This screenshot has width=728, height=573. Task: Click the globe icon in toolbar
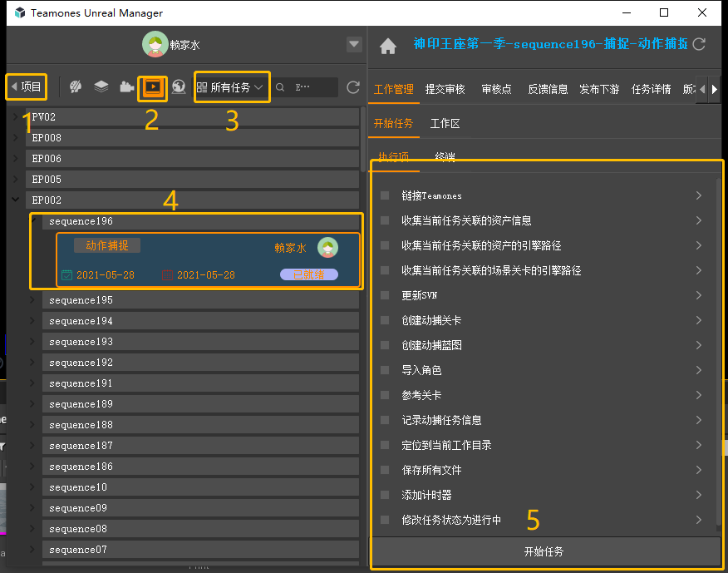click(178, 86)
